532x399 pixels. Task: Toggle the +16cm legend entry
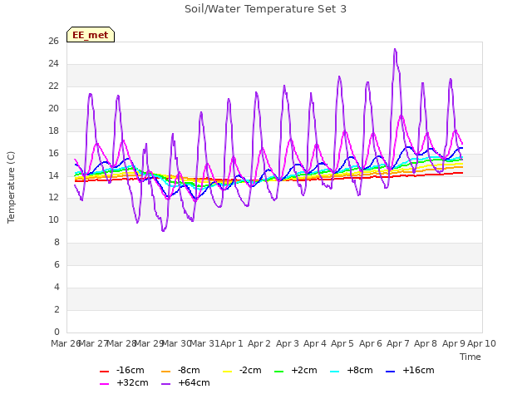pos(410,370)
